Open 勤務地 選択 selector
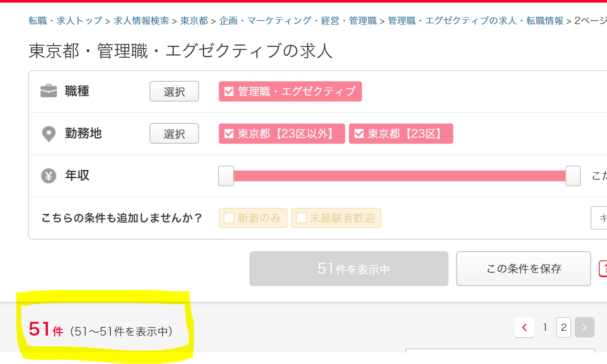 [x=174, y=133]
